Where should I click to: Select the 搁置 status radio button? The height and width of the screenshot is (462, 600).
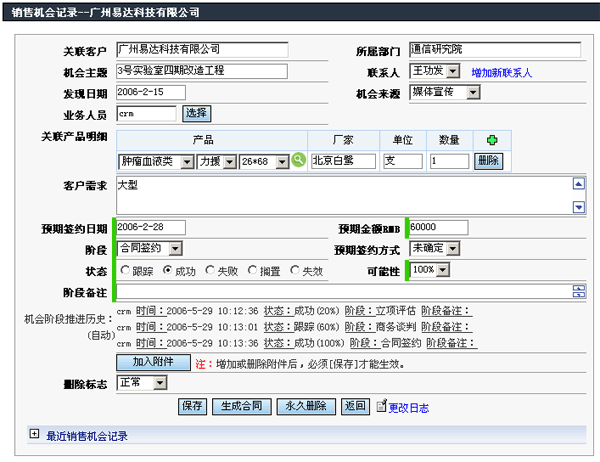[x=252, y=270]
